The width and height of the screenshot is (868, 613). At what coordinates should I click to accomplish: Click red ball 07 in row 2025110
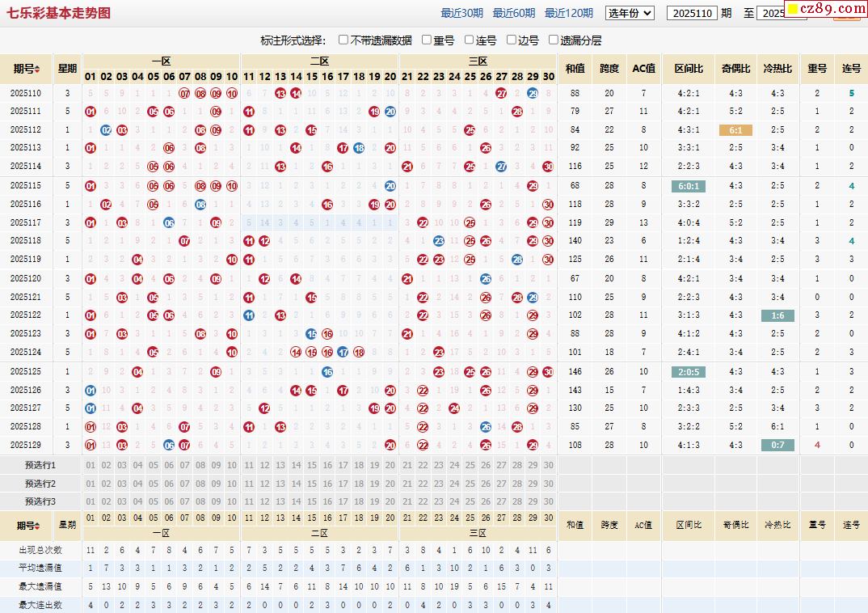click(x=185, y=94)
